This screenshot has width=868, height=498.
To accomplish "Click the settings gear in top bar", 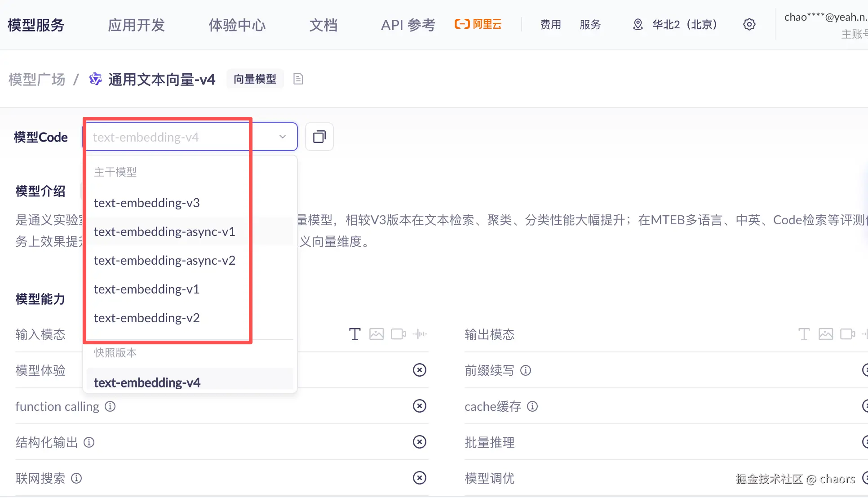I will (x=749, y=24).
